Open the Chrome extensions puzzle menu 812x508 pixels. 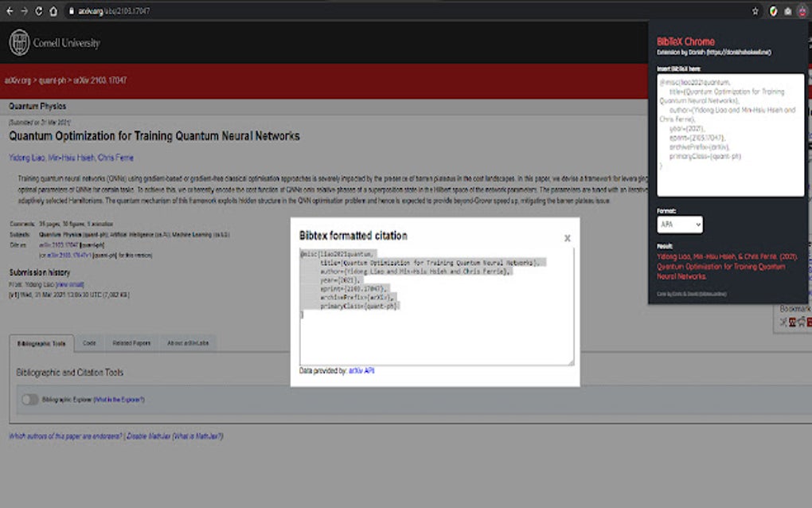click(787, 11)
